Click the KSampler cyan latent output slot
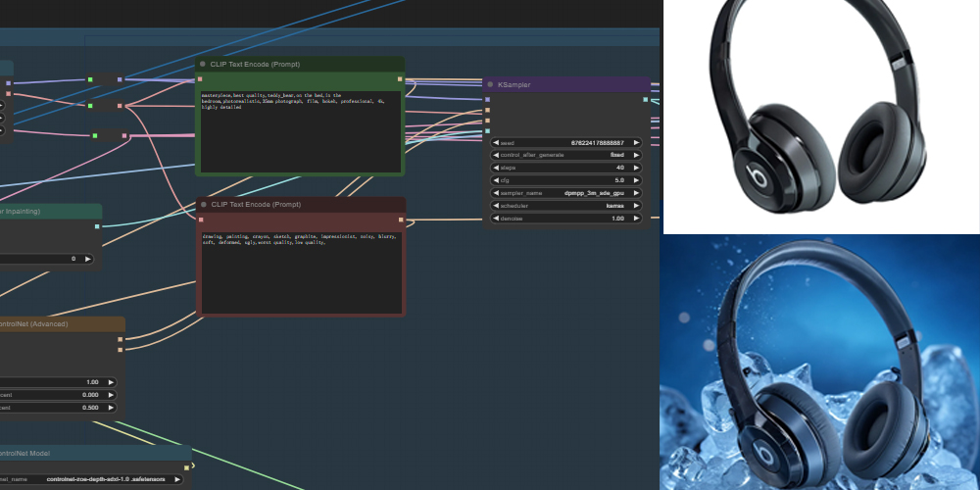980x490 pixels. [646, 99]
